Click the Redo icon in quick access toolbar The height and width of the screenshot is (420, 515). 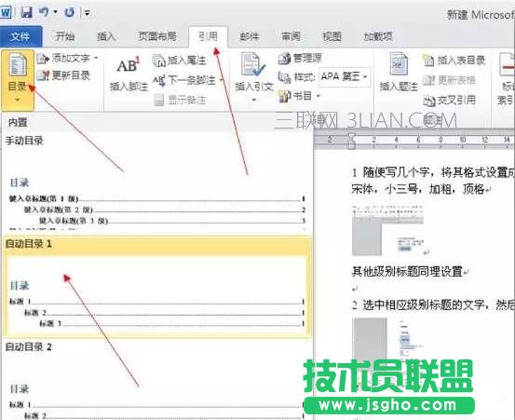point(69,12)
